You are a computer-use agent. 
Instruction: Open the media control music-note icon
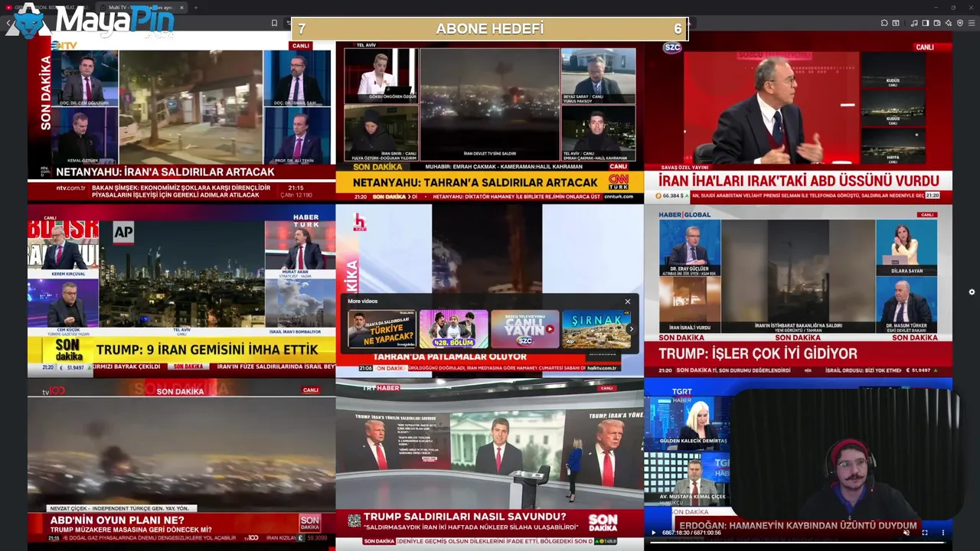(914, 23)
